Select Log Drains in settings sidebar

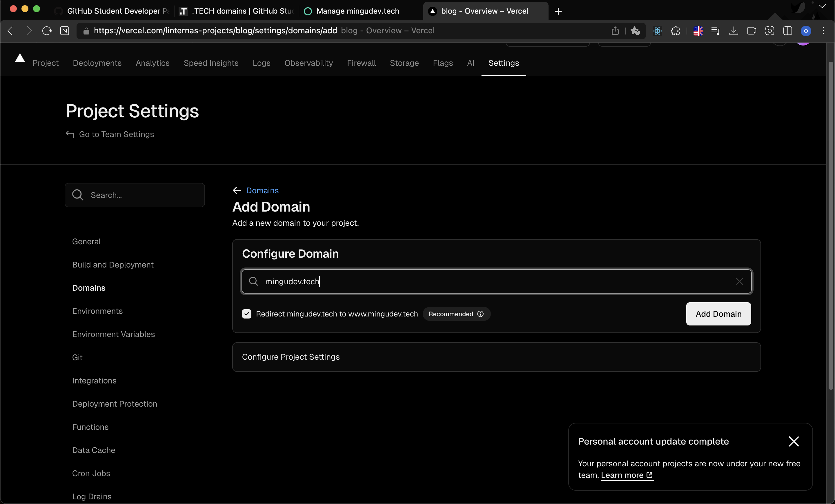pyautogui.click(x=92, y=496)
